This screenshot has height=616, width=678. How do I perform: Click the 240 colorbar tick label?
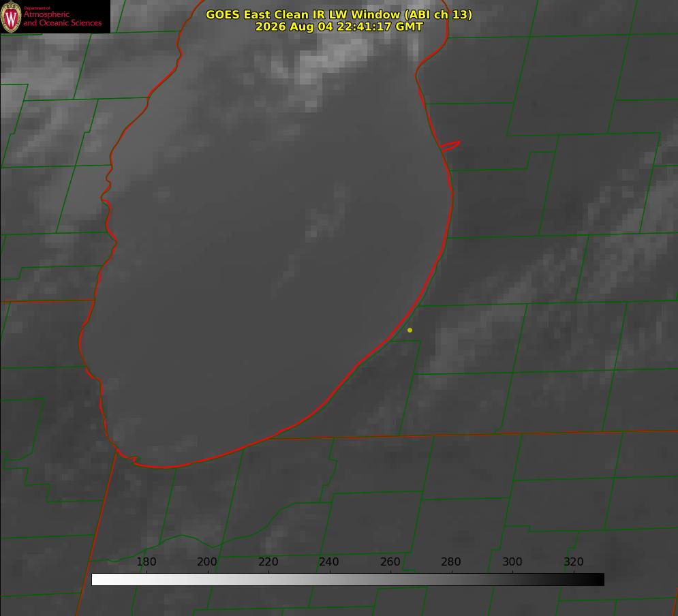pos(329,561)
